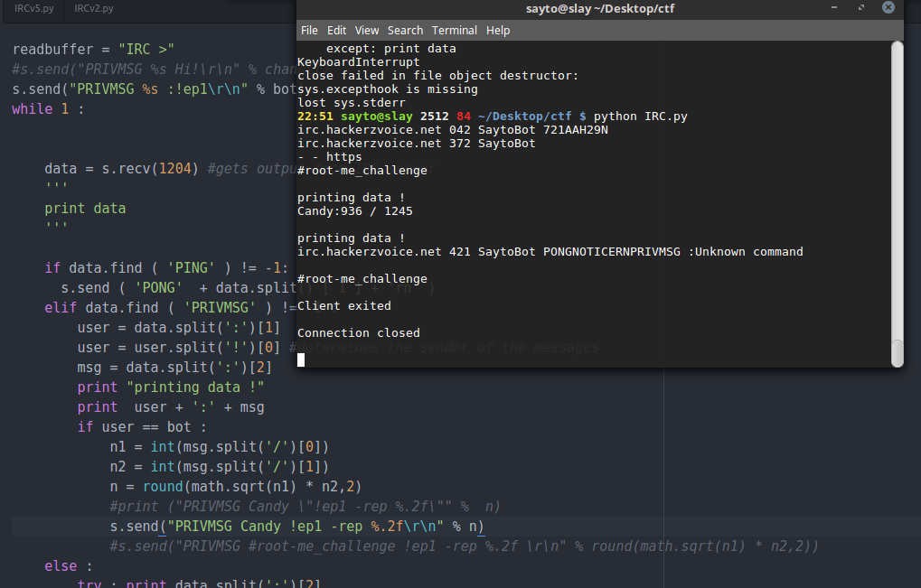Click the line containing '372 SaytoBot'
This screenshot has width=921, height=588.
(417, 144)
